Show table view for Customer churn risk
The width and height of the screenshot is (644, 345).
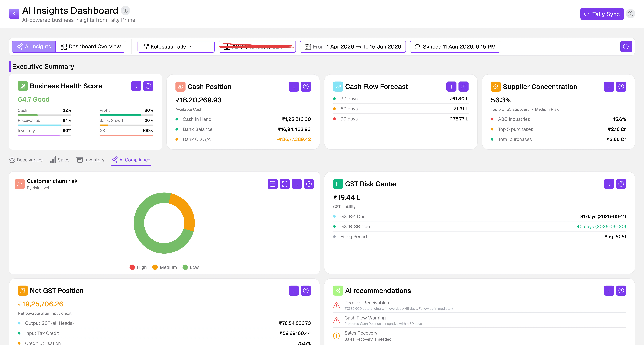(x=273, y=184)
